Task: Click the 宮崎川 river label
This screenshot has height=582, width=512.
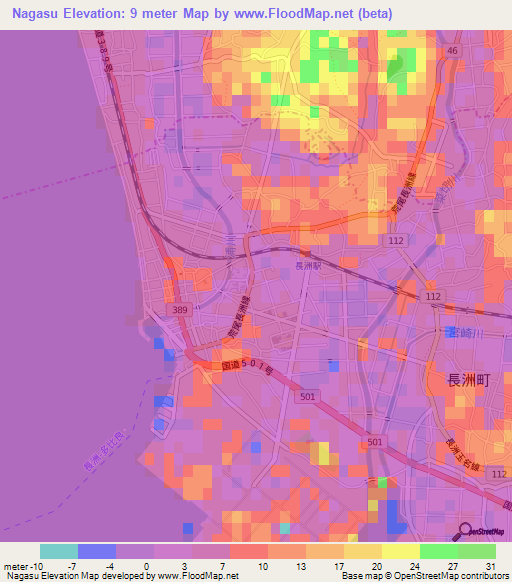Action: click(466, 333)
